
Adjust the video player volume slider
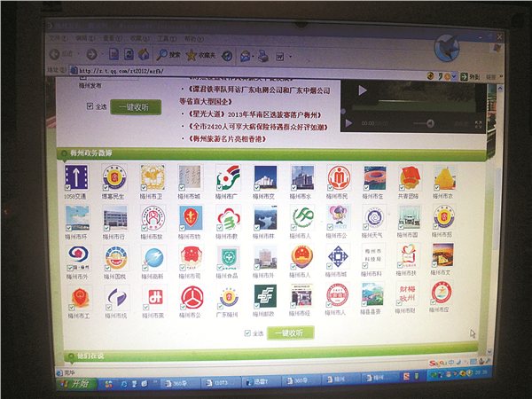(424, 123)
